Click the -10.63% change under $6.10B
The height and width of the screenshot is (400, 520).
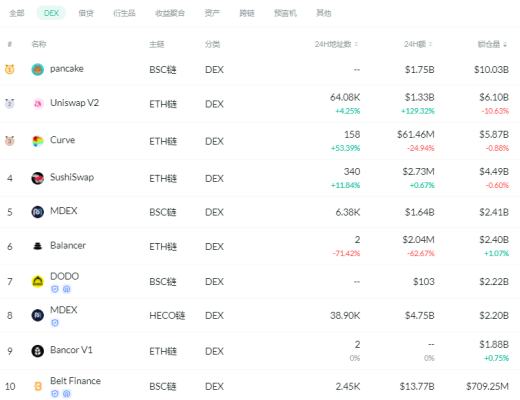click(x=495, y=111)
